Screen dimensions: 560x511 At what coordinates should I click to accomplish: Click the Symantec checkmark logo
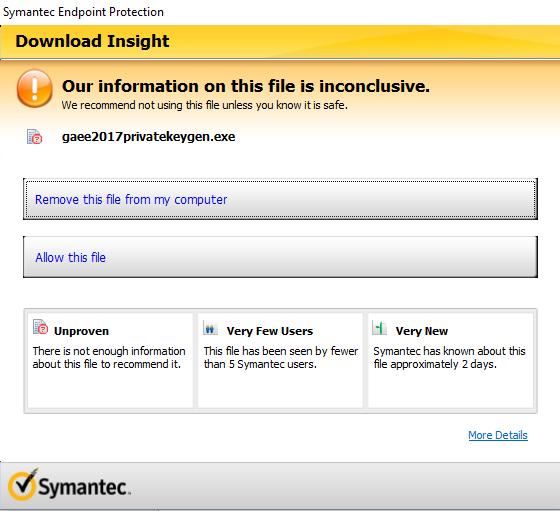(x=22, y=486)
